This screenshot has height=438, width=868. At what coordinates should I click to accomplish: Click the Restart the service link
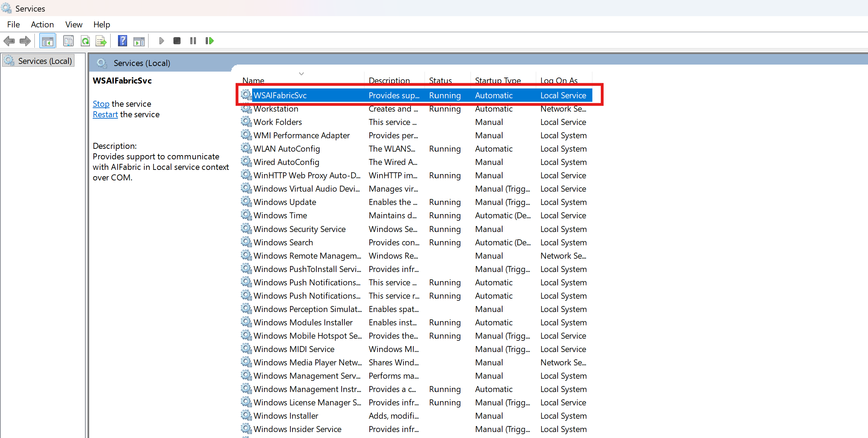[x=105, y=114]
